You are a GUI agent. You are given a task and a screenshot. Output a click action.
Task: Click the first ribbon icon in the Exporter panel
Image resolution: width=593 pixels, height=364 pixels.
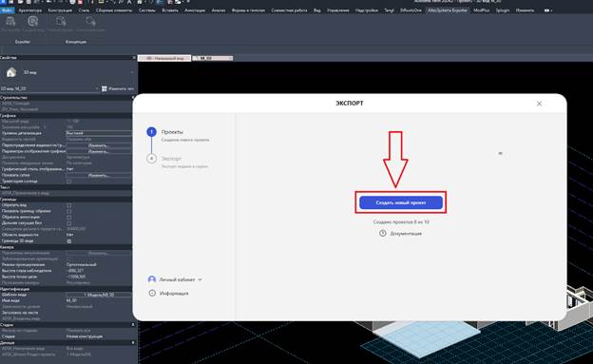(10, 23)
